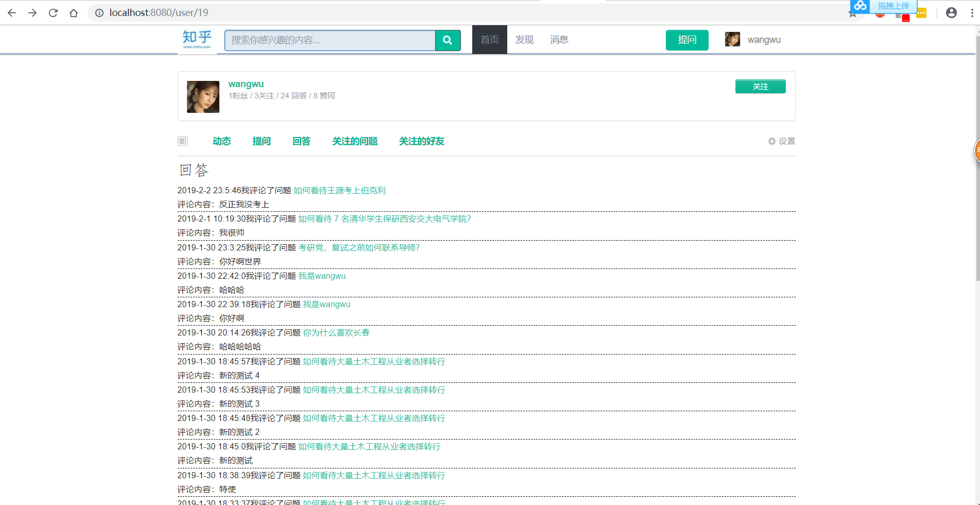Open the green wangwu profile name link

(x=246, y=84)
